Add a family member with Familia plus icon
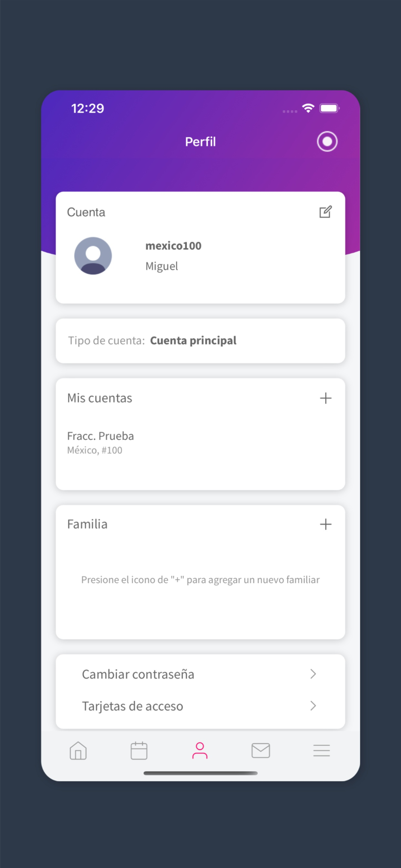This screenshot has width=401, height=868. point(325,524)
